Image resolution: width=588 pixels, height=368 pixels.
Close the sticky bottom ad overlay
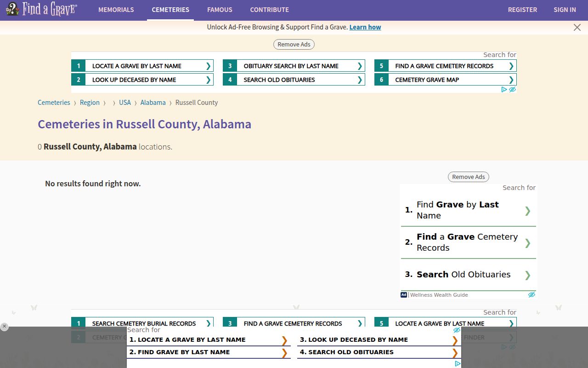(x=4, y=327)
